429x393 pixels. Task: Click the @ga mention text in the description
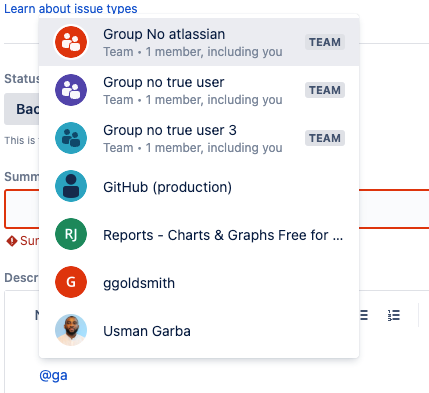(53, 375)
